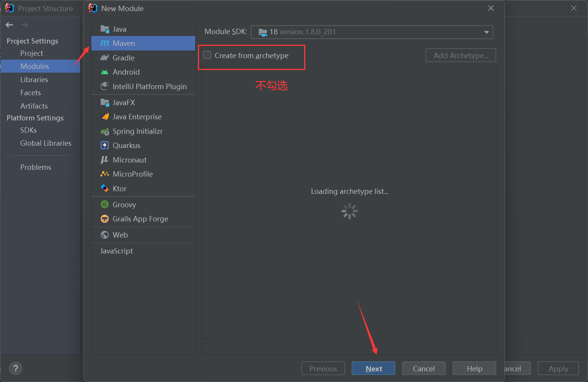Select the Micronaut generator
The image size is (588, 382).
point(130,159)
